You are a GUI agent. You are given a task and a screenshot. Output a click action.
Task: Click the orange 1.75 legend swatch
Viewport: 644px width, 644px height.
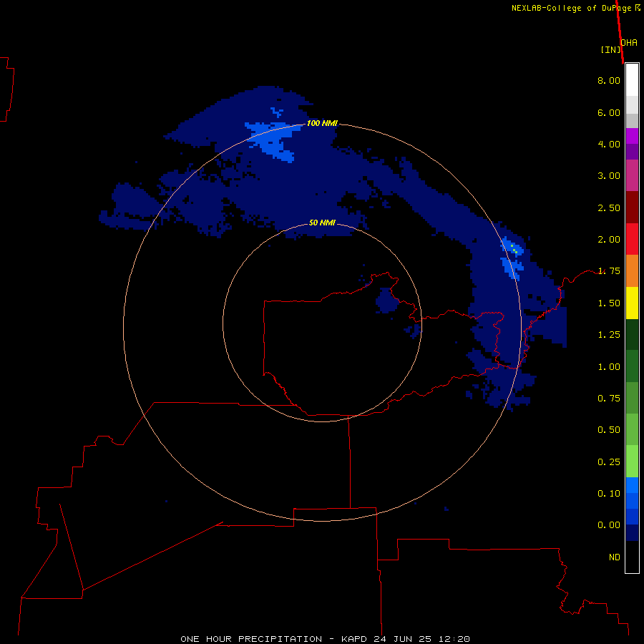pos(632,271)
